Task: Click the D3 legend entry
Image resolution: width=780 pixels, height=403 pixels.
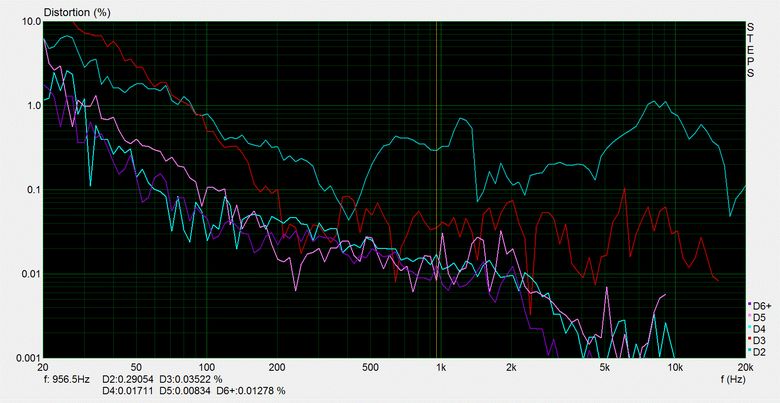Action: click(x=757, y=340)
